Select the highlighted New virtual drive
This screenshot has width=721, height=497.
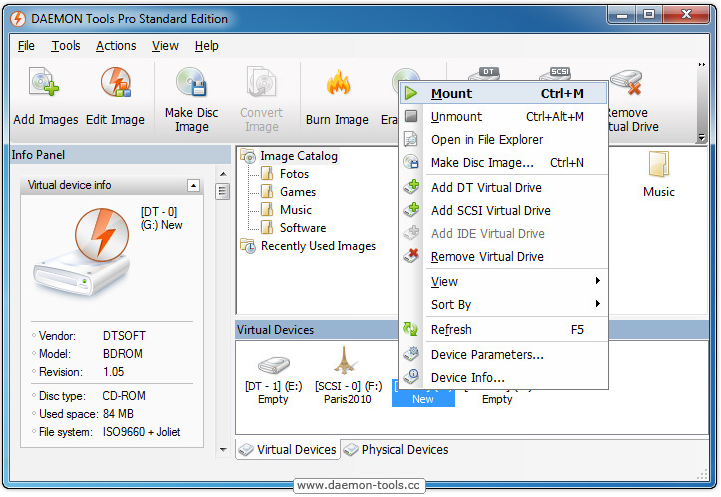click(x=423, y=393)
